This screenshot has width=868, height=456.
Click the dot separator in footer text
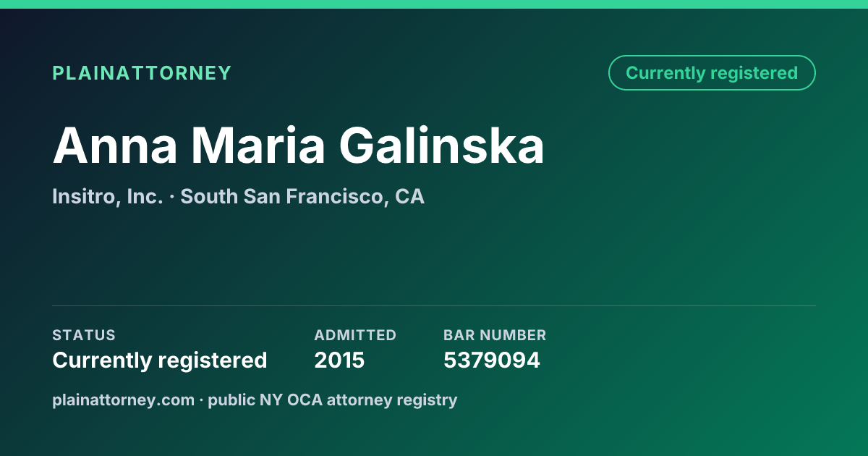pos(201,400)
